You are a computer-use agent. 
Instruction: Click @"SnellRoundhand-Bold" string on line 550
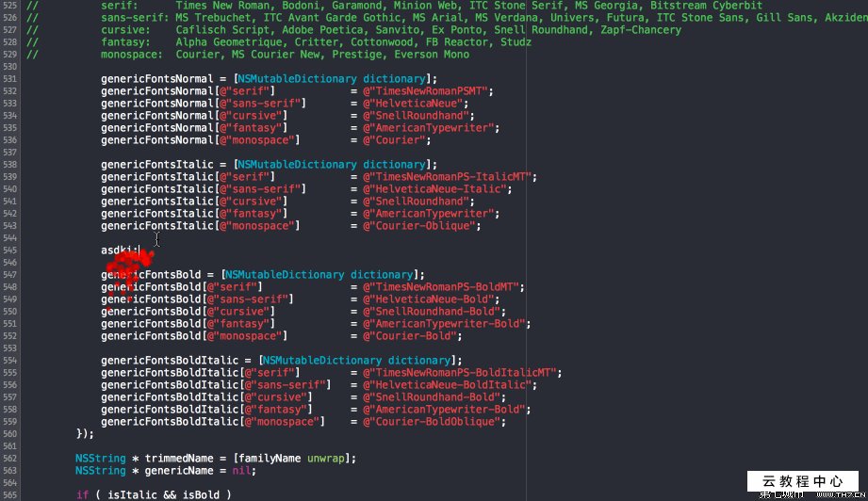(x=432, y=312)
